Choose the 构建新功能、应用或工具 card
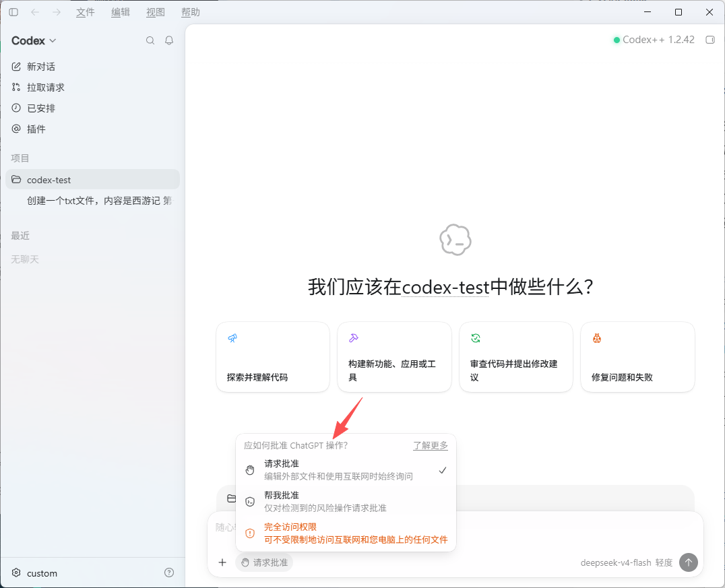Screen dimensions: 725x588 coord(394,357)
